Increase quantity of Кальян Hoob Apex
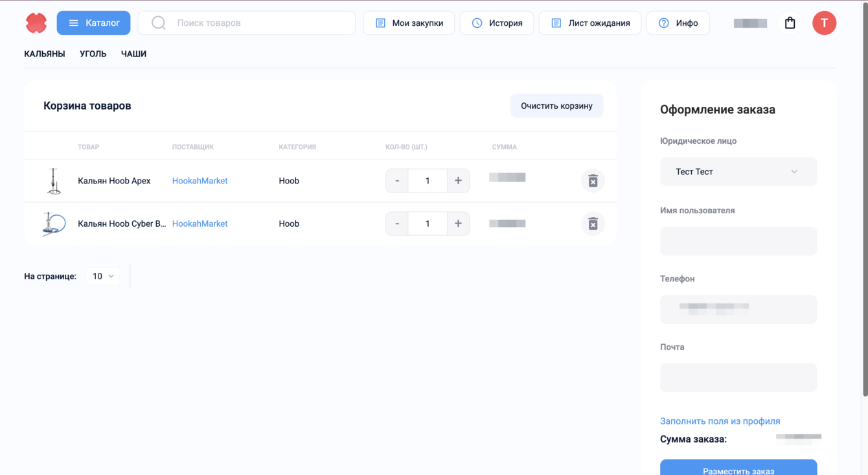Viewport: 868px width, 475px height. [458, 181]
